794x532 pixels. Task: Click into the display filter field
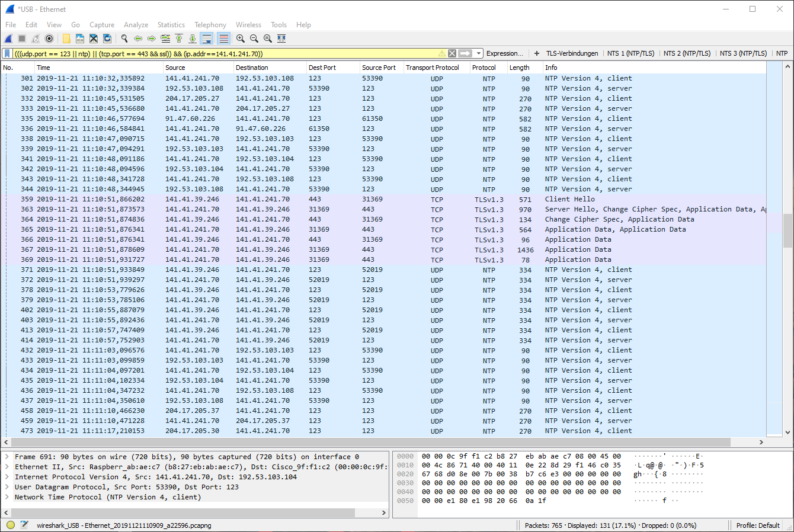click(225, 53)
